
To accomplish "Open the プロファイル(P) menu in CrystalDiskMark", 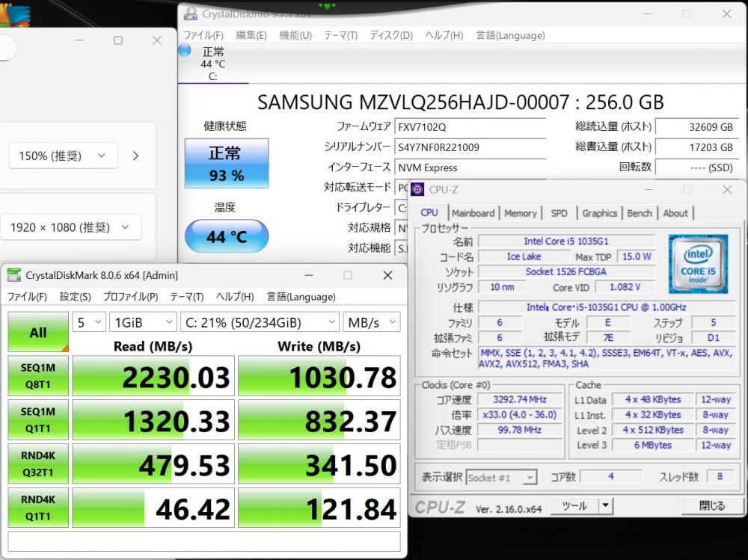I will 130,297.
